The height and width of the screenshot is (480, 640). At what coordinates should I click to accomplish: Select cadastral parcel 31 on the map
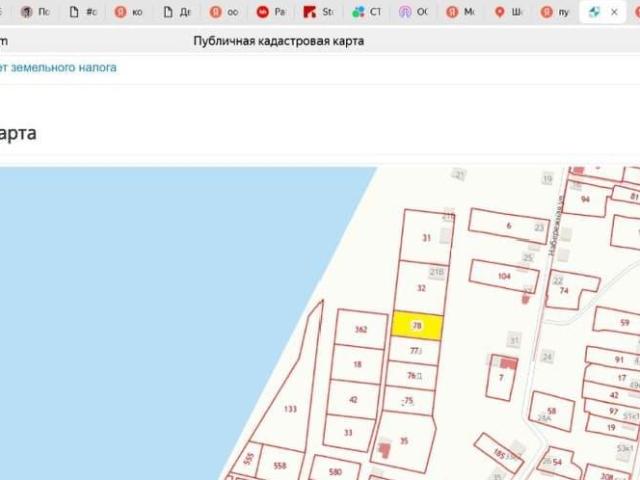click(x=427, y=238)
